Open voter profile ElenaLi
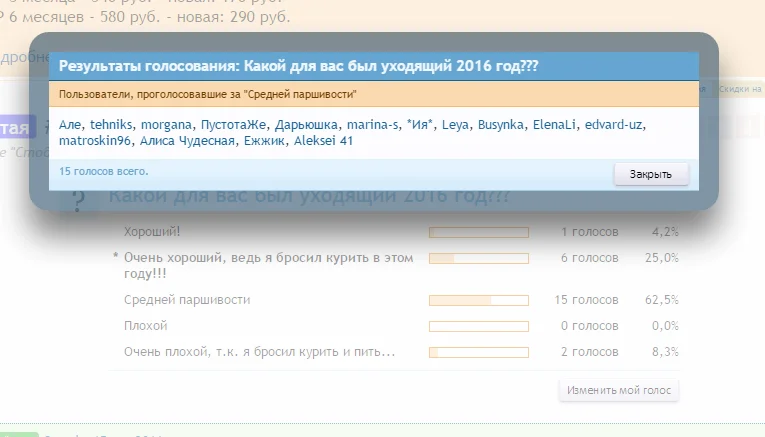Screen dimensions: 765x437 pyautogui.click(x=554, y=125)
